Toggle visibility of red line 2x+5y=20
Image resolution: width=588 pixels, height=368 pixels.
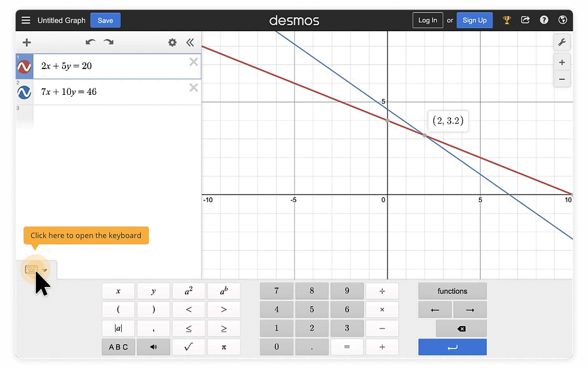[25, 67]
